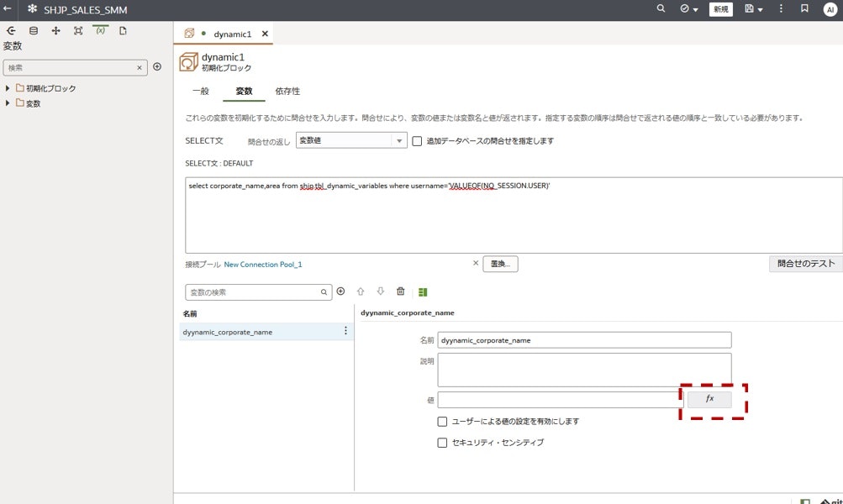
Task: Move the variable up with arrow
Action: pos(361,291)
